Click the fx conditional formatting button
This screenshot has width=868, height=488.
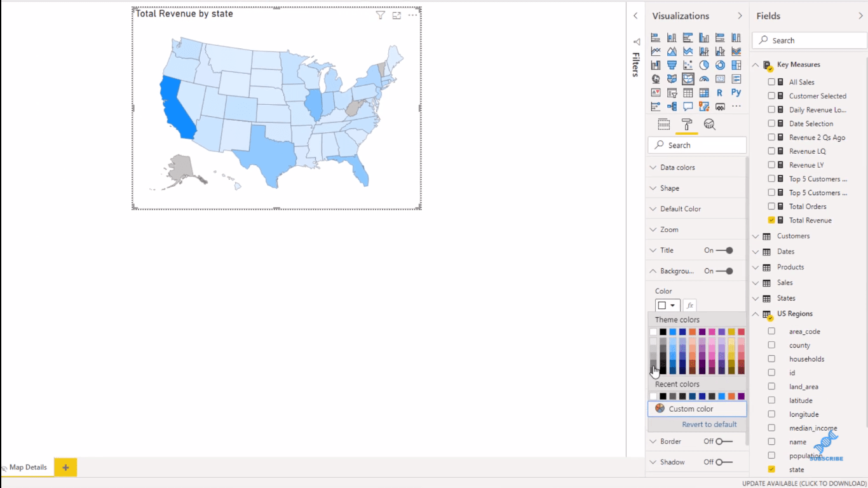(x=690, y=306)
